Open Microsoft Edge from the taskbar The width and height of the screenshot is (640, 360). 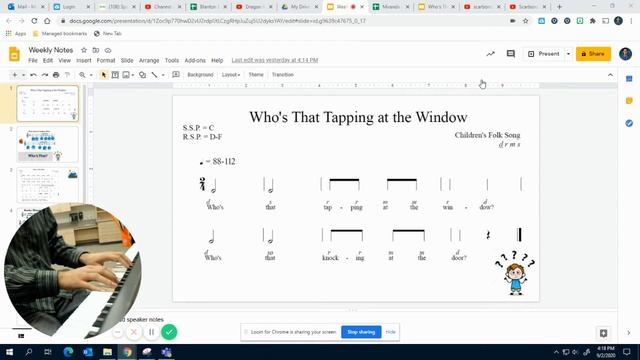(x=68, y=352)
